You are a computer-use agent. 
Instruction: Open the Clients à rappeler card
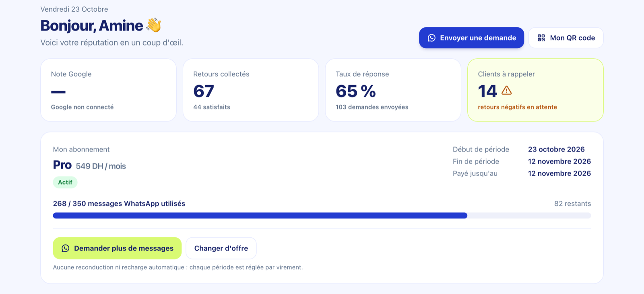pyautogui.click(x=535, y=90)
